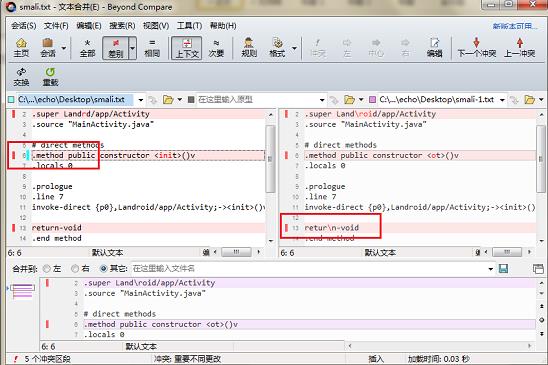Select right line '.locals 0'
This screenshot has width=548, height=365.
point(325,165)
